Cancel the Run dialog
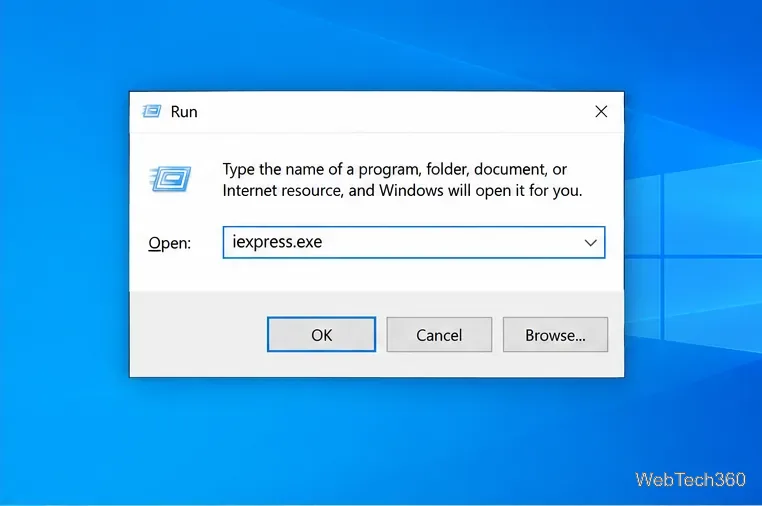Image resolution: width=762 pixels, height=506 pixels. click(x=439, y=334)
